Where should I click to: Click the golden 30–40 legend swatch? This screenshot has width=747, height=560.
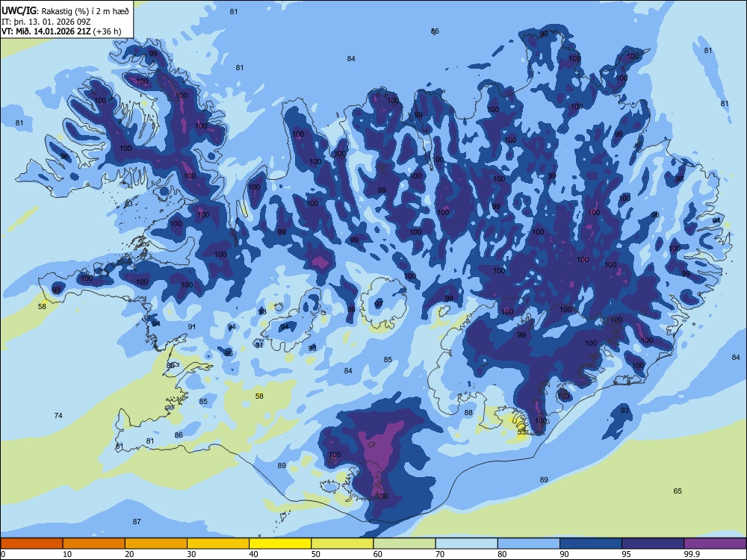[218, 544]
